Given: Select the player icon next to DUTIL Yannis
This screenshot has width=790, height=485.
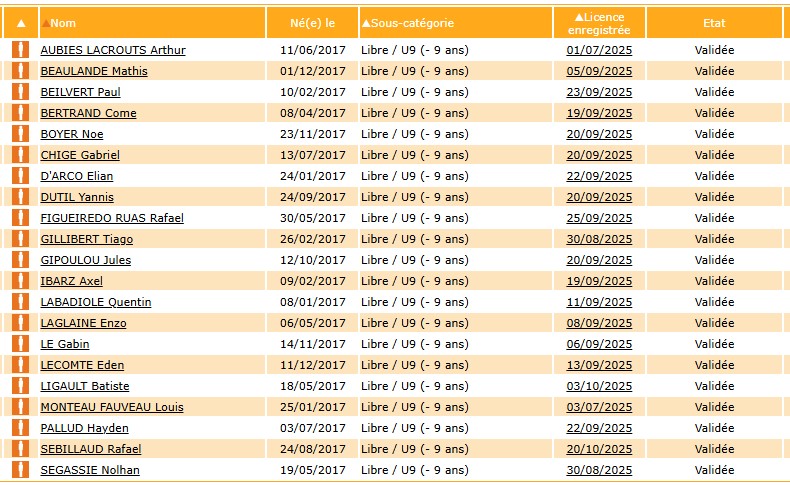Looking at the screenshot, I should 19,197.
